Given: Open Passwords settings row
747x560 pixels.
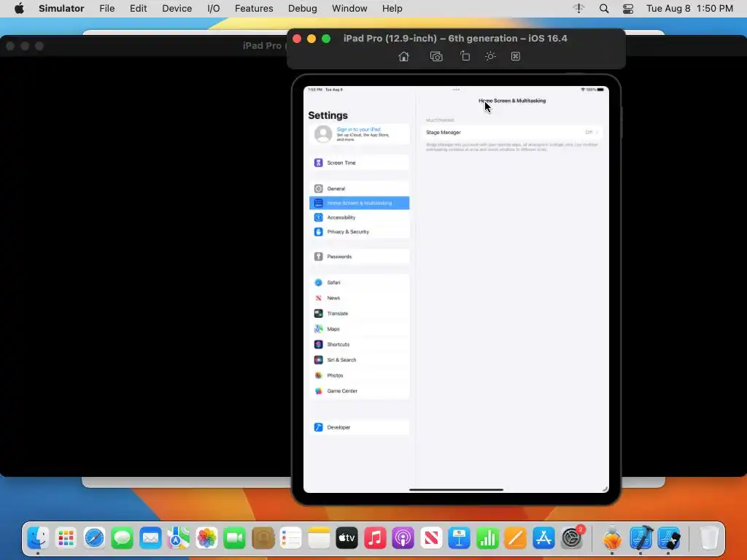Looking at the screenshot, I should 359,257.
